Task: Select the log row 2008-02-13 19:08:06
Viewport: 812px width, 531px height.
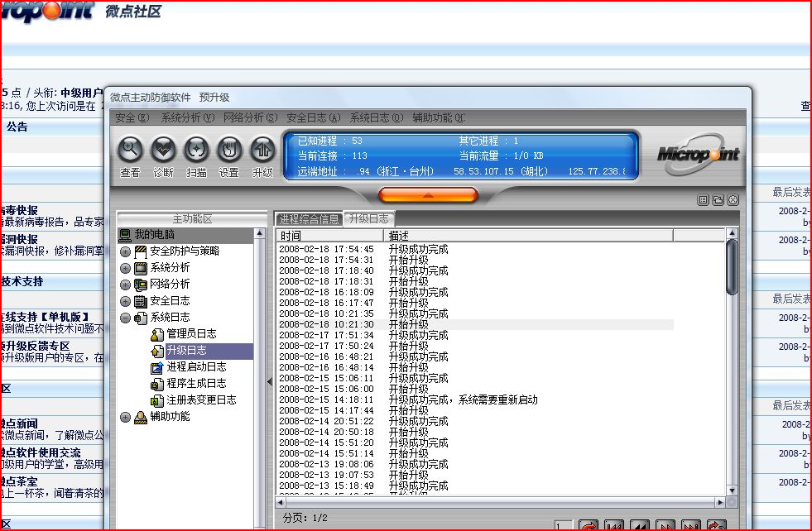Action: [x=475, y=464]
